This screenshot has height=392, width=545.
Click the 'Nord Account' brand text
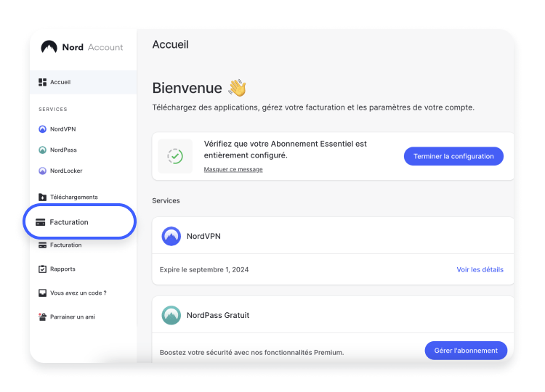tap(92, 47)
